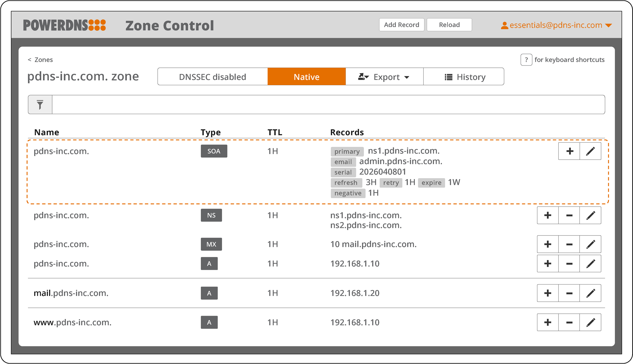Open the zone History view
Viewport: 633px width, 364px height.
[x=464, y=77]
